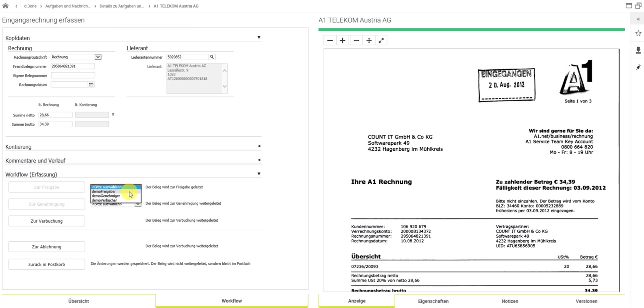The height and width of the screenshot is (308, 644).
Task: Select demoVerbucher from the open list
Action: tap(116, 200)
